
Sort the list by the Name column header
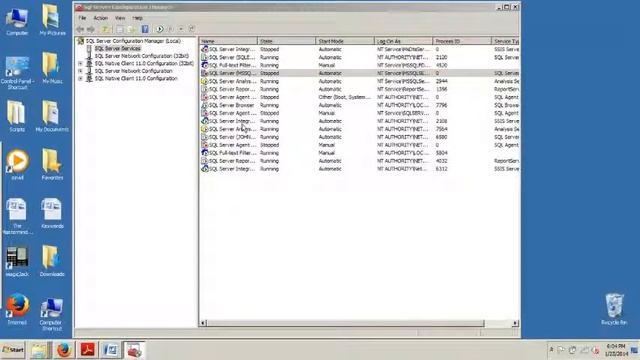pos(228,41)
